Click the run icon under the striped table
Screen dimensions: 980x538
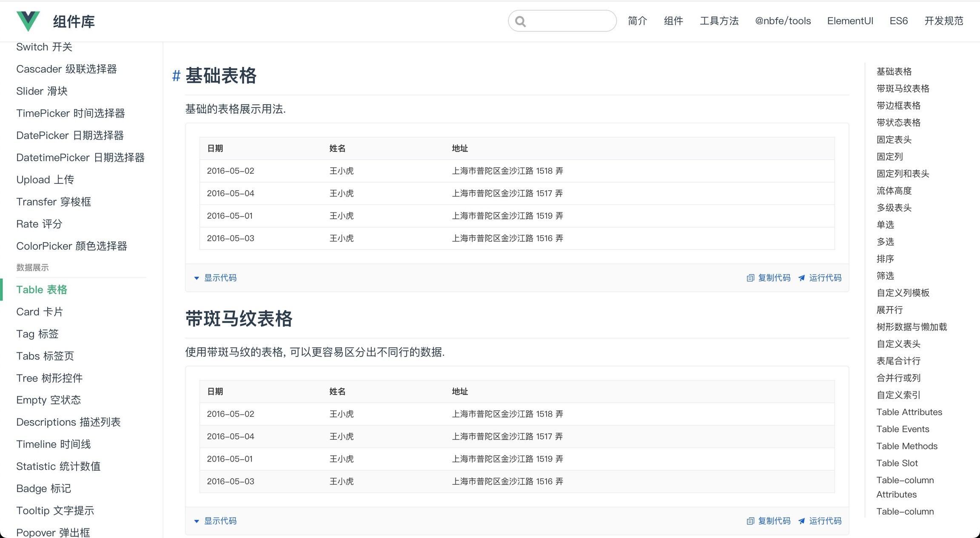(x=802, y=521)
